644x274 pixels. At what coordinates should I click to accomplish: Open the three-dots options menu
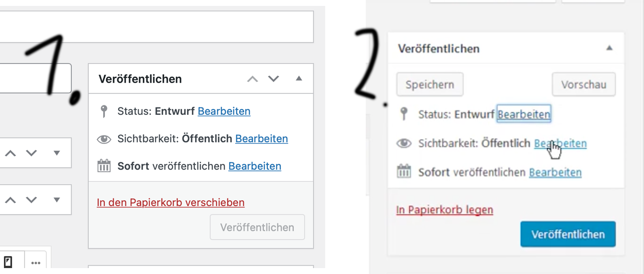pos(36,263)
